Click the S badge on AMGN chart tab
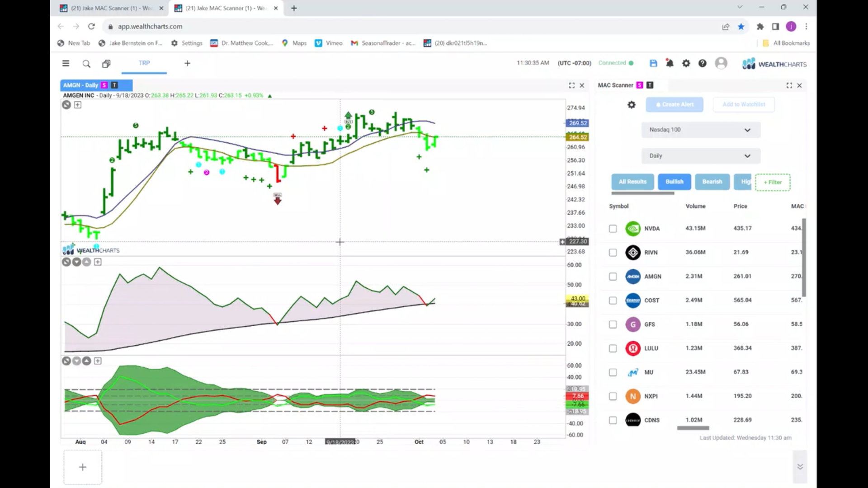 tap(104, 85)
